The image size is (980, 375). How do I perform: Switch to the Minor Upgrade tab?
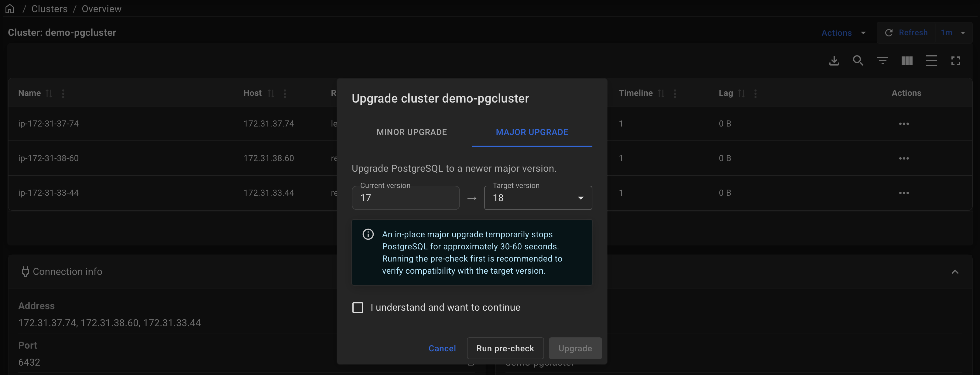coord(412,132)
